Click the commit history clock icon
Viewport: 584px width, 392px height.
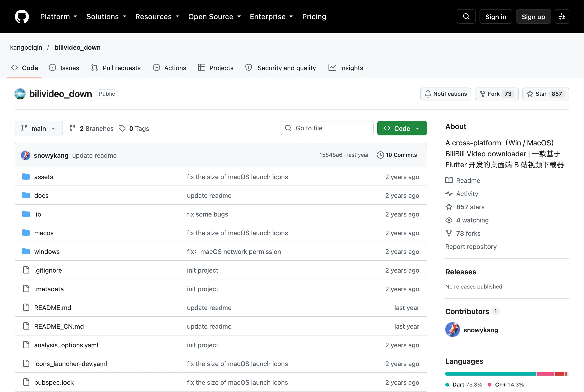pyautogui.click(x=380, y=155)
